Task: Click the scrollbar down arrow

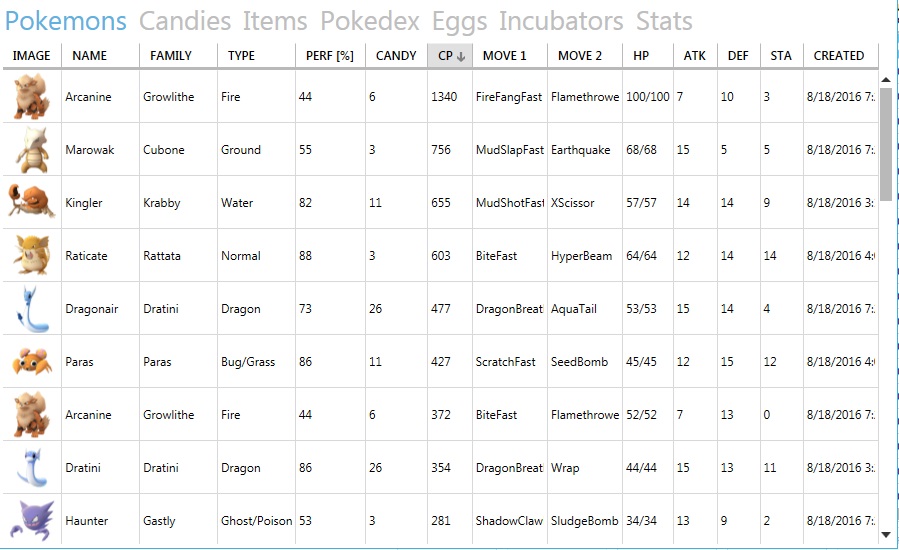Action: pos(886,535)
